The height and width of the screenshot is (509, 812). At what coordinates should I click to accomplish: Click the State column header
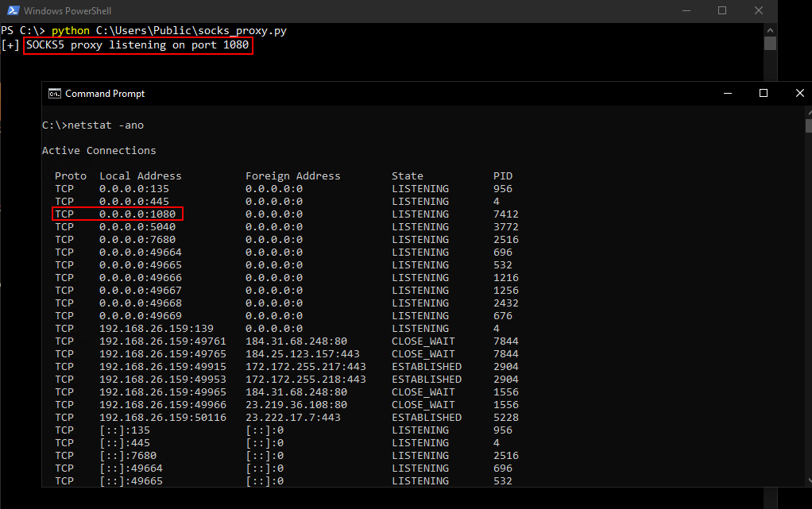(x=408, y=176)
